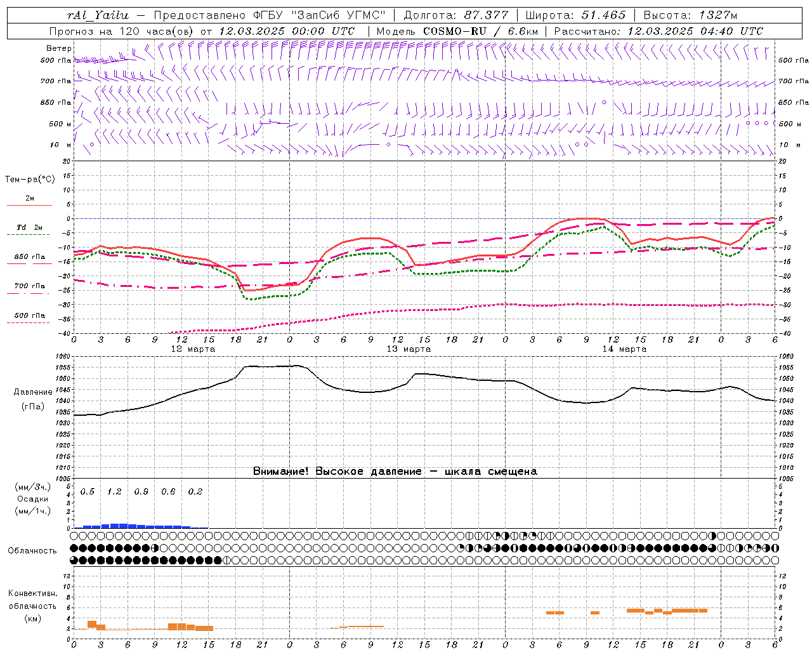Select the model name COSMO-RU / 6.6км
The height and width of the screenshot is (650, 812).
(481, 31)
